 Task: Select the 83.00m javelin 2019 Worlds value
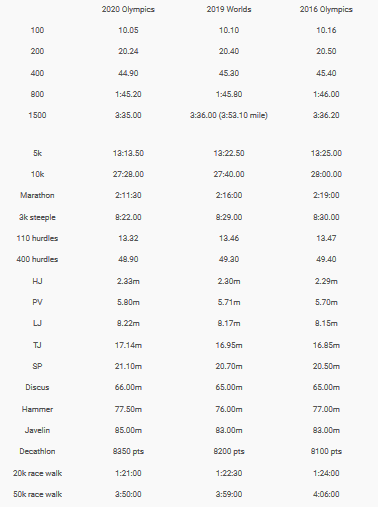point(229,430)
